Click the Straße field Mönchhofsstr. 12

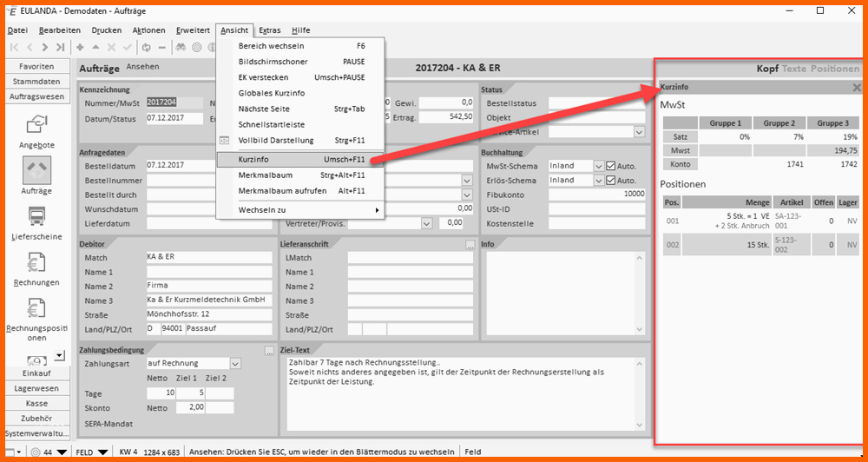pos(209,314)
